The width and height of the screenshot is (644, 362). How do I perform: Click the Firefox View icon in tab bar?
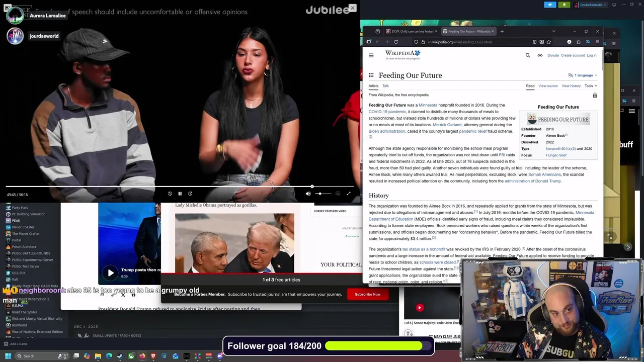click(x=377, y=31)
